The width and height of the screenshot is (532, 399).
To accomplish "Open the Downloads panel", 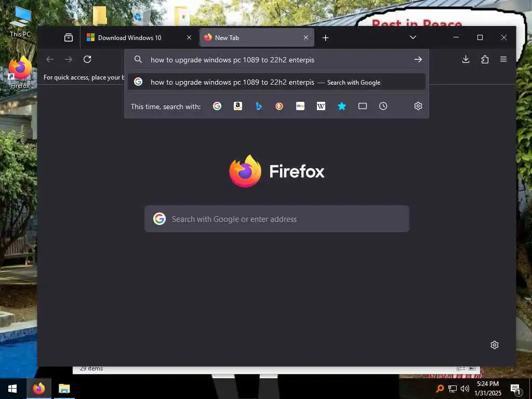I will [x=466, y=59].
